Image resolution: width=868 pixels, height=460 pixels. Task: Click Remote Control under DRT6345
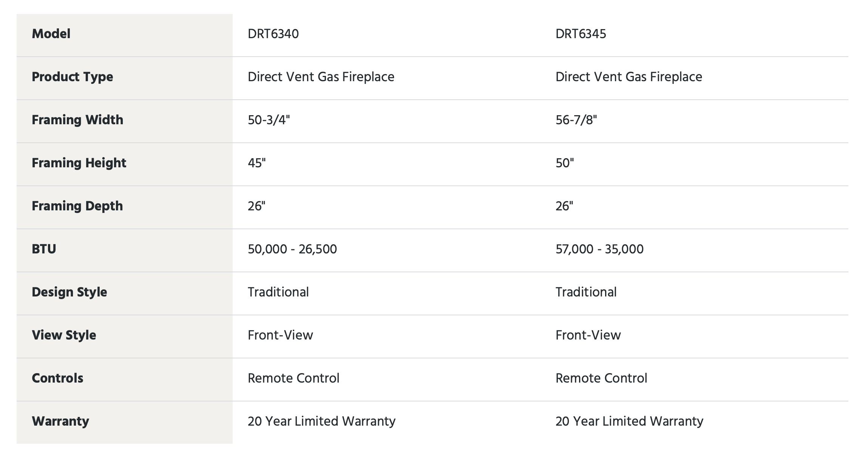[x=601, y=378]
